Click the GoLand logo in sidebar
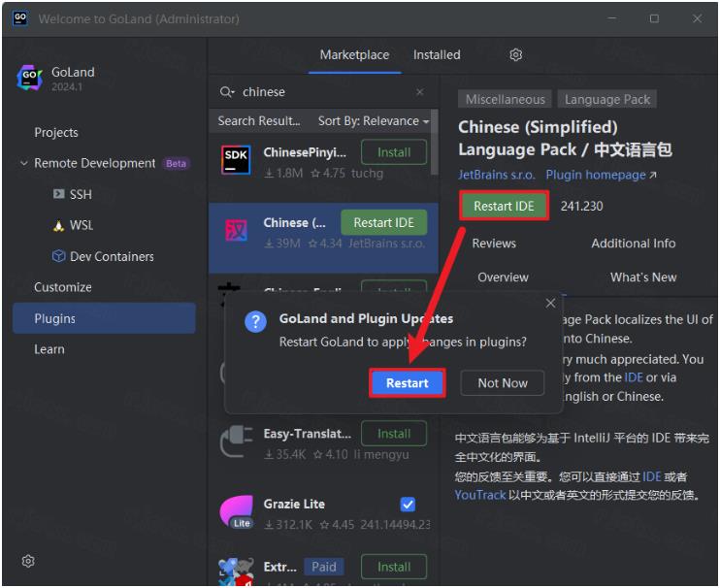The image size is (720, 588). [x=30, y=78]
